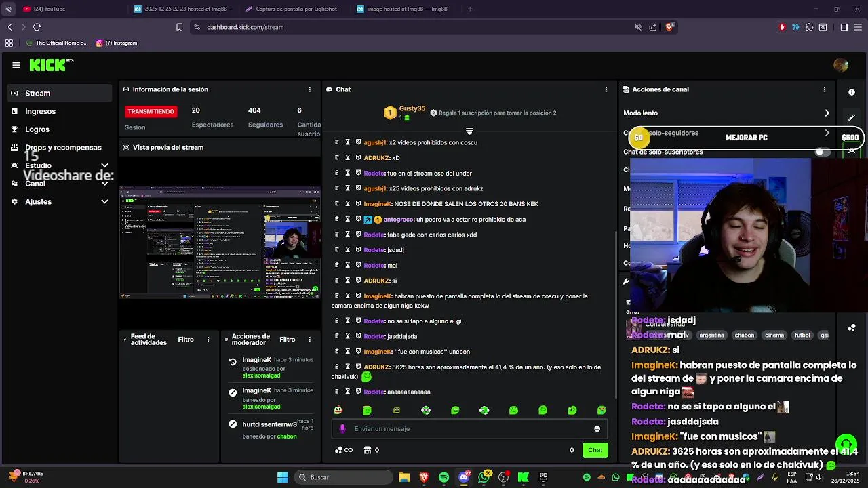Open Acciones de canal three-dot menu
Viewport: 868px width, 488px height.
click(x=825, y=89)
